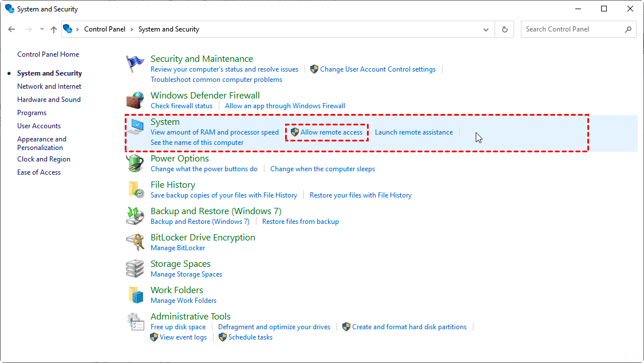Click the Backup and Restore icon
Viewport: 644px width, 363px height.
tap(135, 216)
